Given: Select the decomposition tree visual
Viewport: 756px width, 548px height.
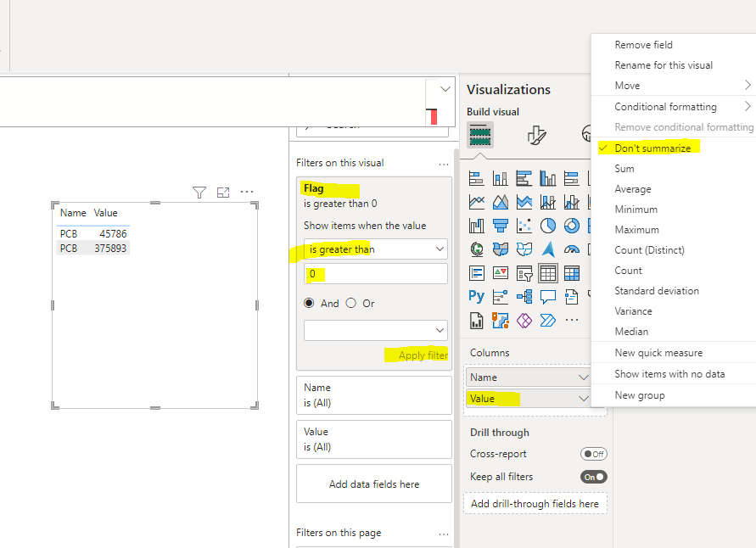Looking at the screenshot, I should point(524,296).
